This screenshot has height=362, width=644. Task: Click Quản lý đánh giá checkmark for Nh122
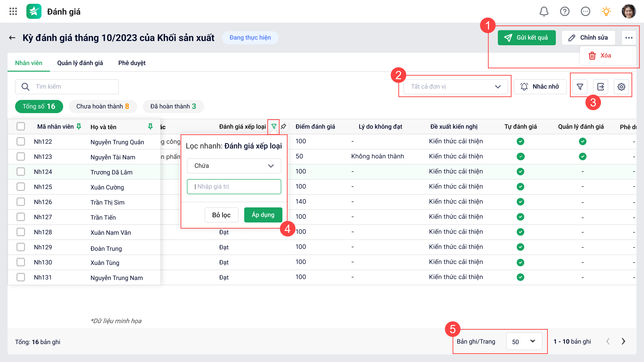pyautogui.click(x=582, y=141)
